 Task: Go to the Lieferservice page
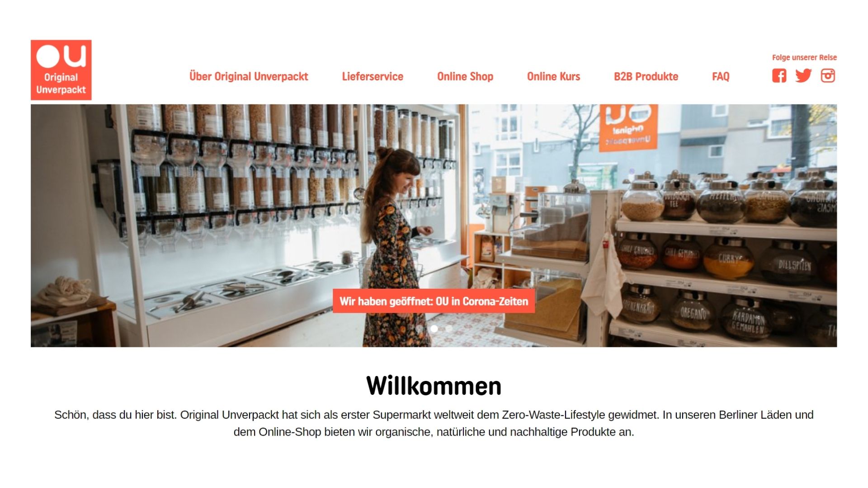pos(373,76)
